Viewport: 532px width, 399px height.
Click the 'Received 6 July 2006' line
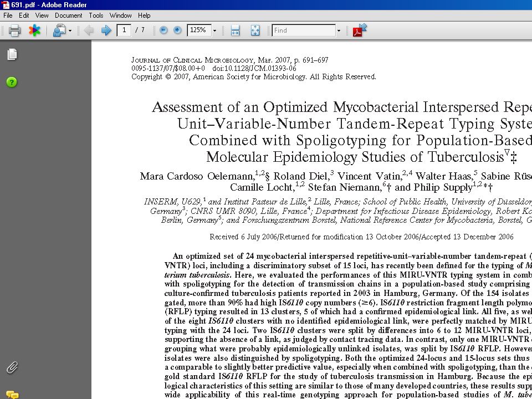tap(361, 237)
